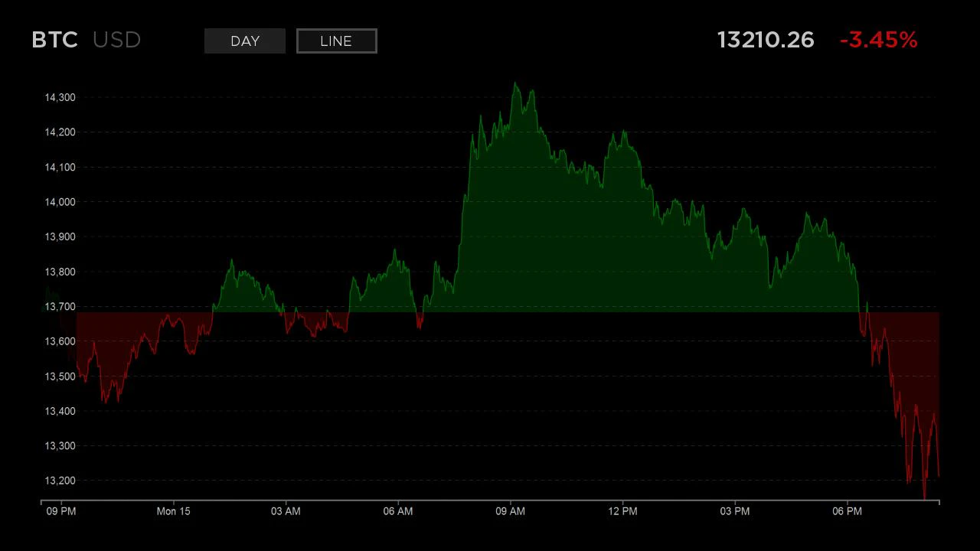Click the 13,700 y-axis label
Viewport: 980px width, 551px height.
coord(60,306)
